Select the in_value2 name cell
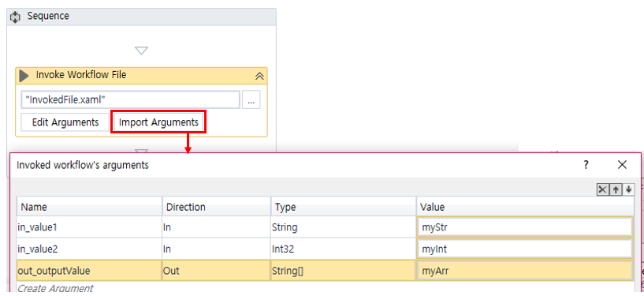This screenshot has height=296, width=644. (89, 249)
